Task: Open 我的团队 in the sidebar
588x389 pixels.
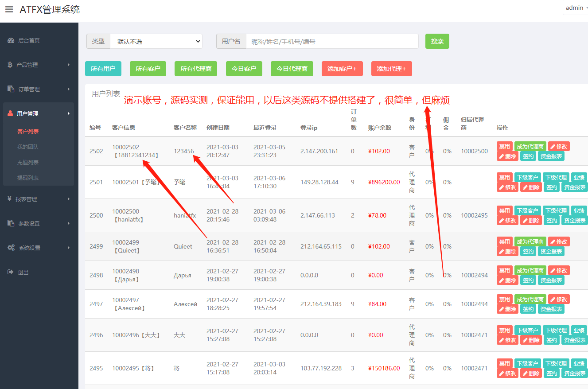Action: pos(28,147)
